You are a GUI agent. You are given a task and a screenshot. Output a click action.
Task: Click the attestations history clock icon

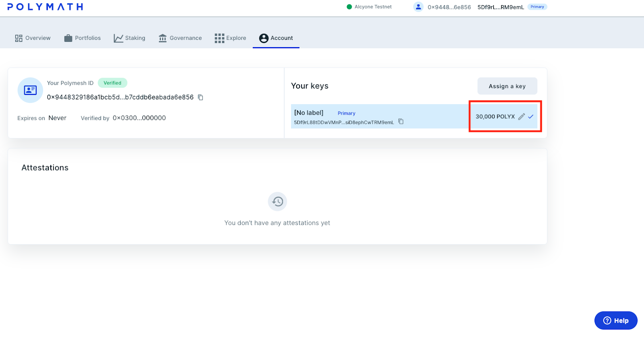pos(277,202)
